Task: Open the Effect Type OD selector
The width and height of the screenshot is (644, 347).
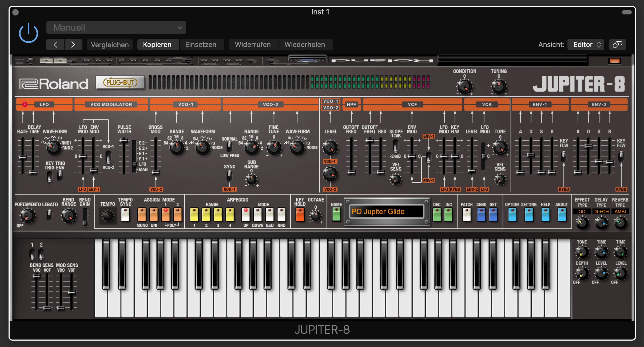Action: [582, 211]
